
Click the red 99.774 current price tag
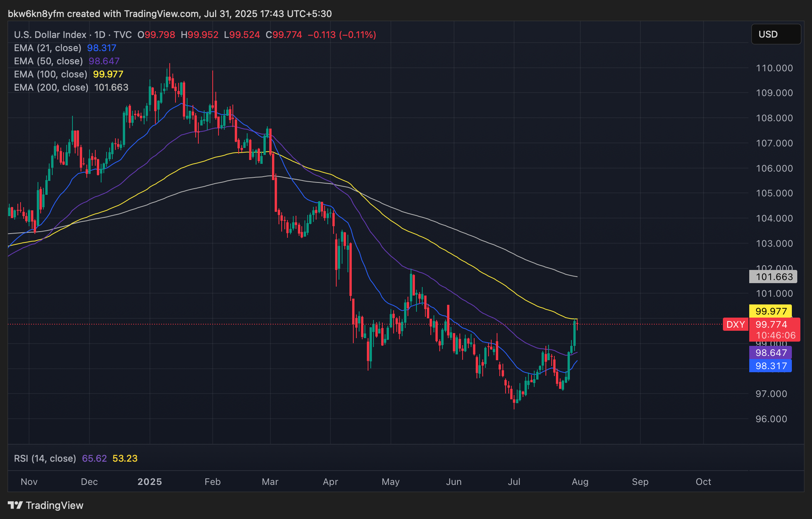tap(771, 324)
